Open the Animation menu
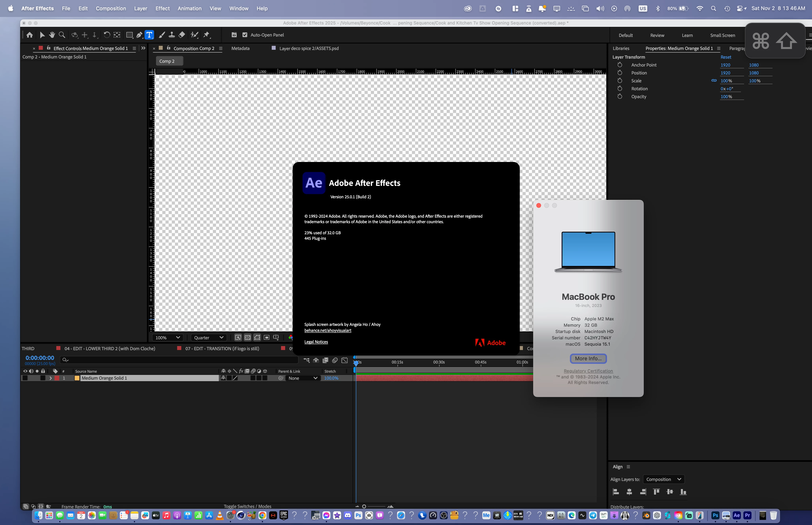Viewport: 812px width, 525px height. tap(189, 8)
